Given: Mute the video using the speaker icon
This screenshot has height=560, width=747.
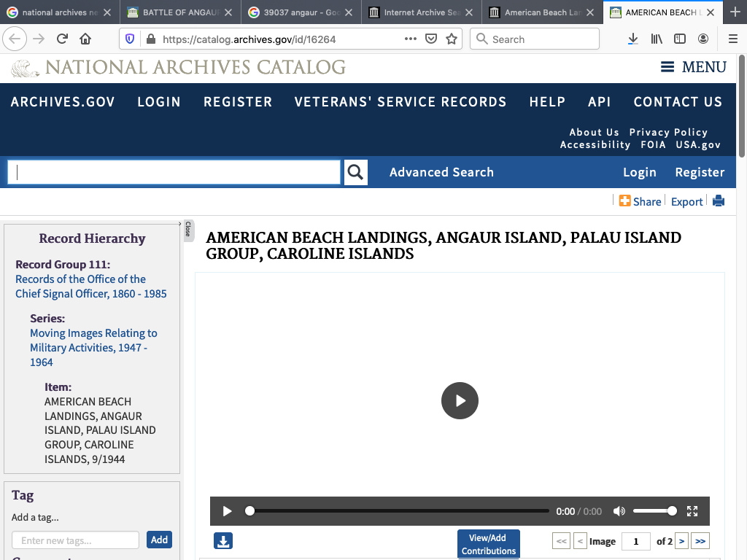Looking at the screenshot, I should 619,511.
